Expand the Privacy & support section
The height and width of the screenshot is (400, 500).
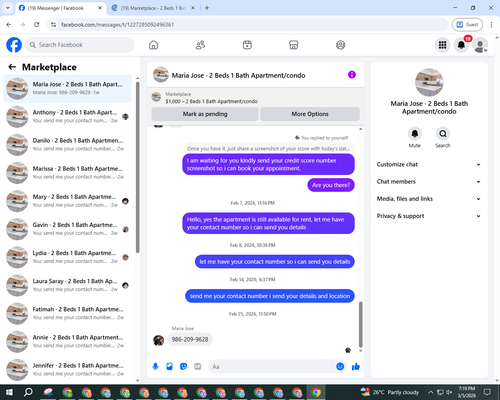429,216
